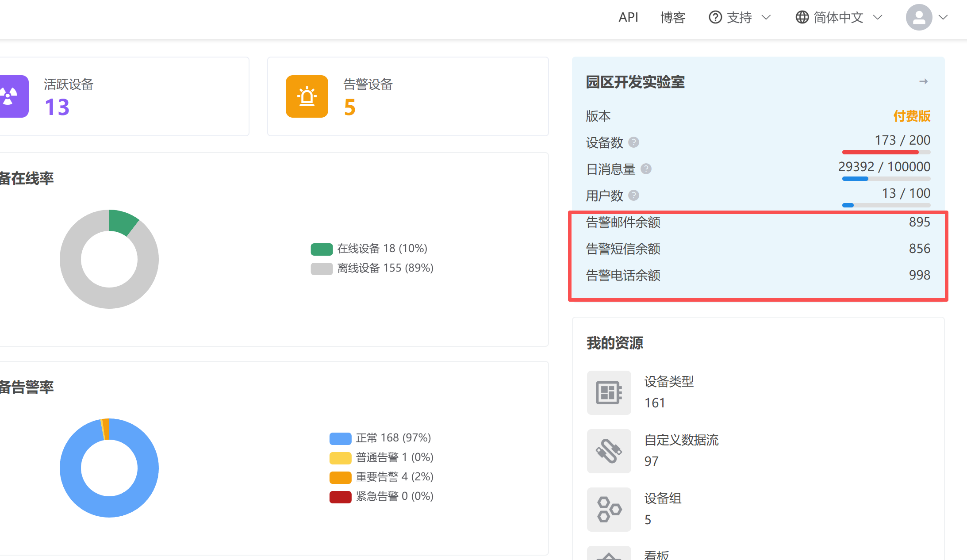Click the orange alarm device icon
This screenshot has height=560, width=967.
tap(307, 96)
